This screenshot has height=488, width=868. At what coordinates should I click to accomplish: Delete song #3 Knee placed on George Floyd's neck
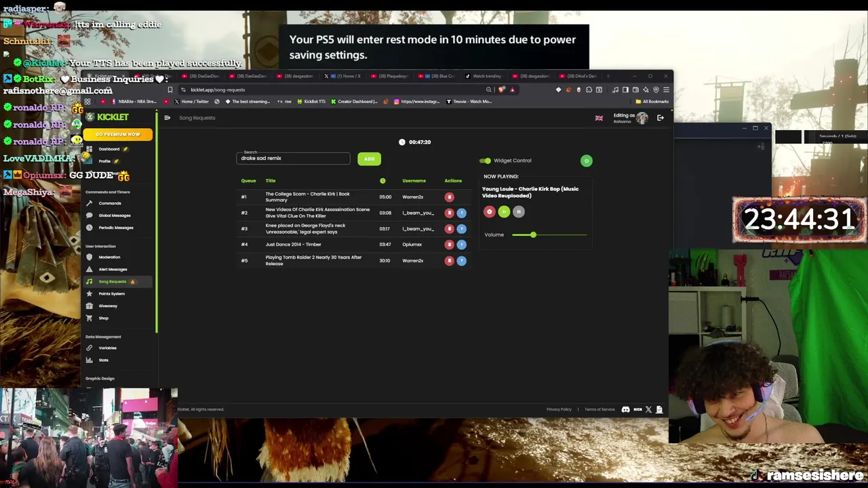click(x=449, y=228)
